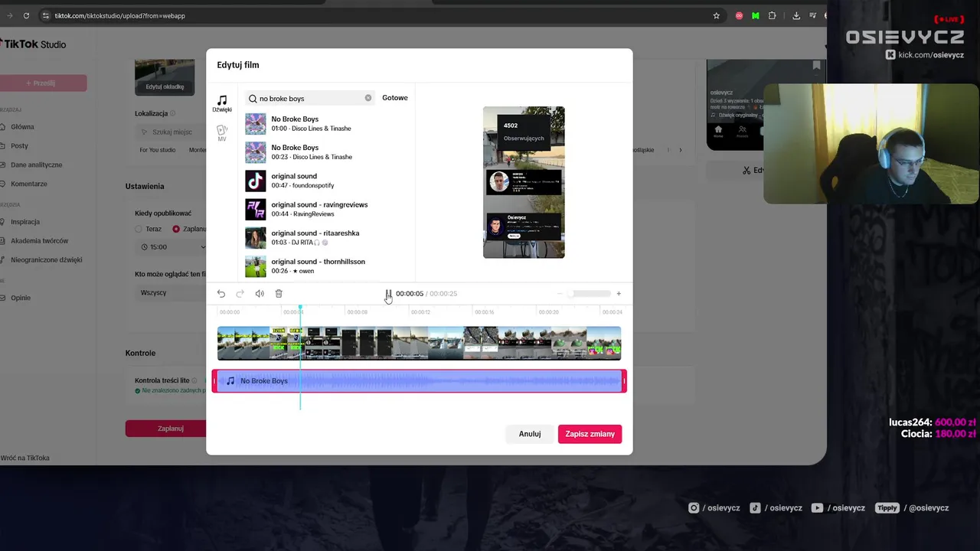Choose original sound by foundonspotify
980x551 pixels.
point(329,181)
